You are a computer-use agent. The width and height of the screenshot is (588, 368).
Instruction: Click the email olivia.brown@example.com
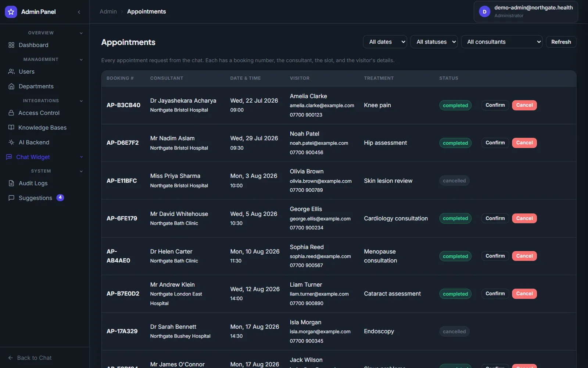click(320, 181)
